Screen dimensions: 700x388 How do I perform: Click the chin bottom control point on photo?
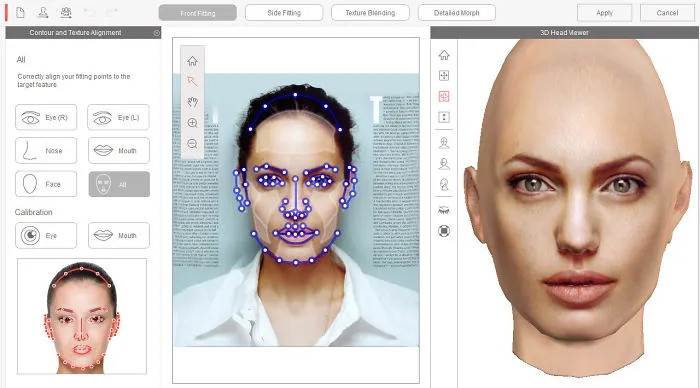pos(296,263)
